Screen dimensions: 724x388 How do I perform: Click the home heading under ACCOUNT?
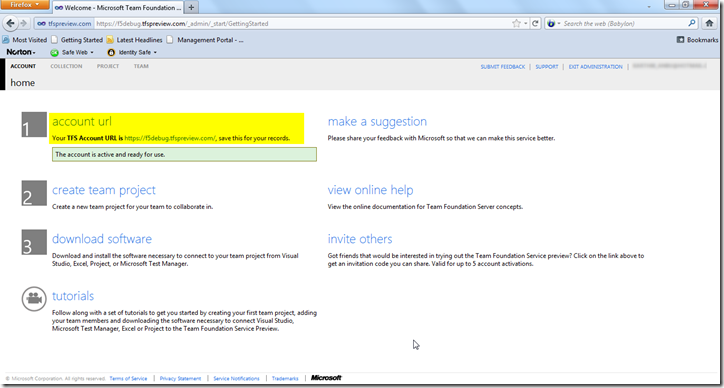(x=23, y=83)
